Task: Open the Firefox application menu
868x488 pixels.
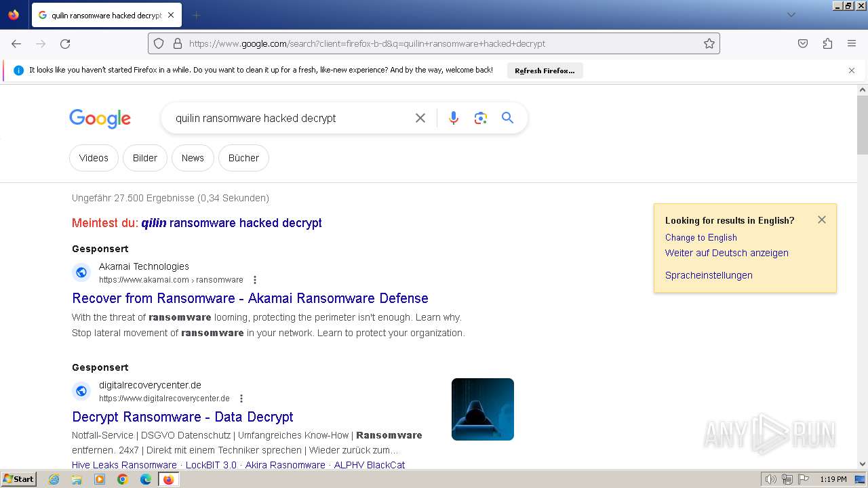Action: point(852,43)
